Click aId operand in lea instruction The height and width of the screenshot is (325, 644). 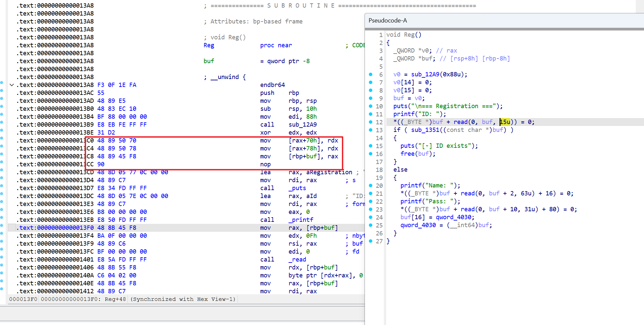point(311,196)
